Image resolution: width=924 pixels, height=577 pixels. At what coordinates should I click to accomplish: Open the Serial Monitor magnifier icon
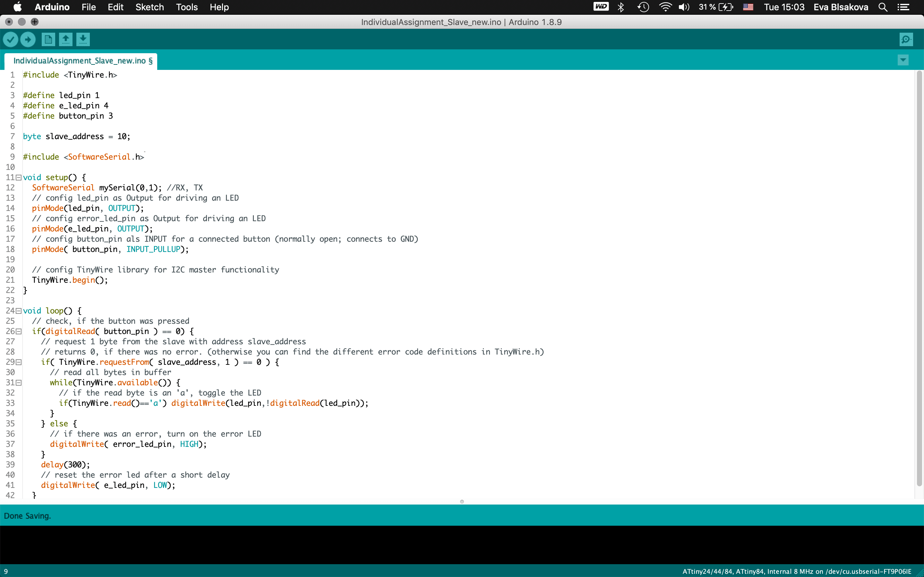[906, 39]
